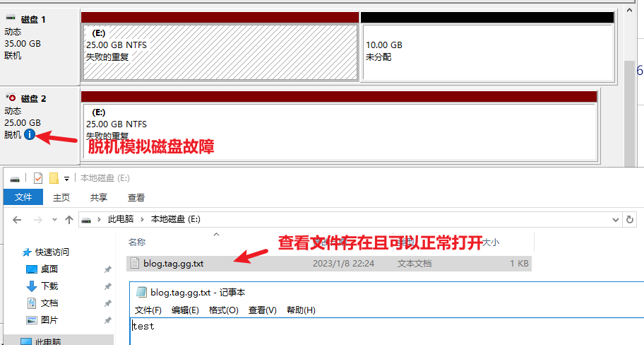The image size is (644, 345).
Task: Click the New Folder quick-access icon
Action: pyautogui.click(x=54, y=178)
